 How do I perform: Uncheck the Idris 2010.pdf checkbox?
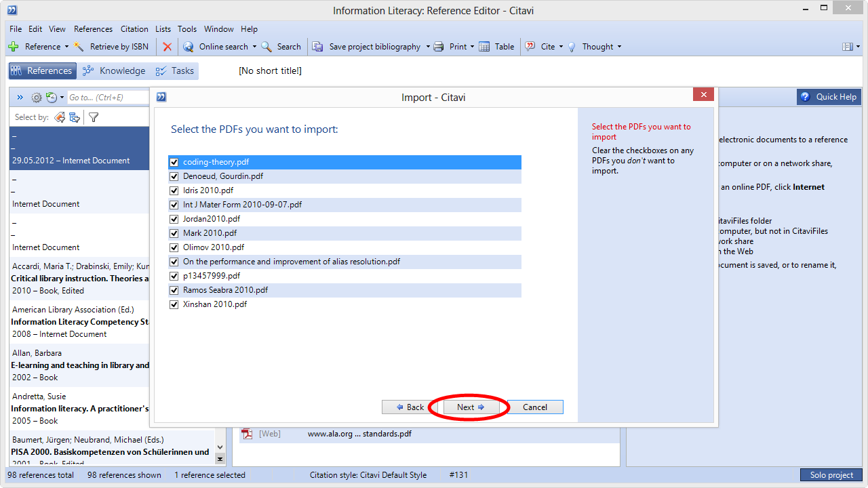[174, 190]
